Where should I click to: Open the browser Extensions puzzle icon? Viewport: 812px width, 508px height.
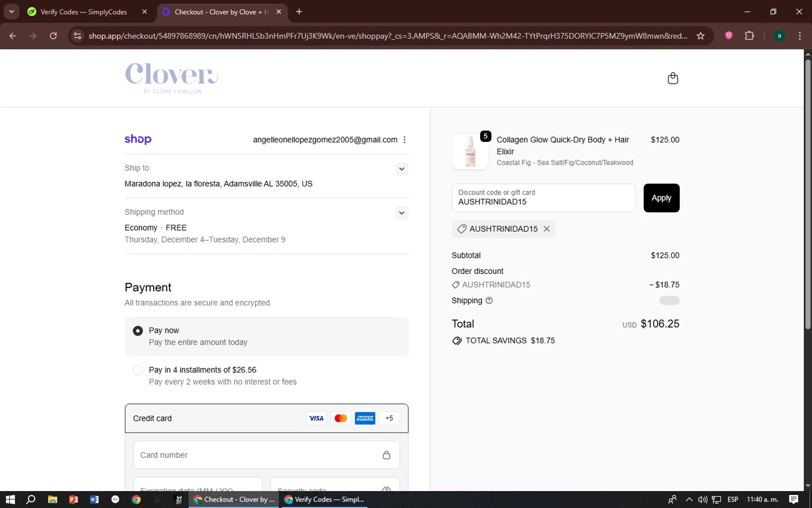(749, 36)
